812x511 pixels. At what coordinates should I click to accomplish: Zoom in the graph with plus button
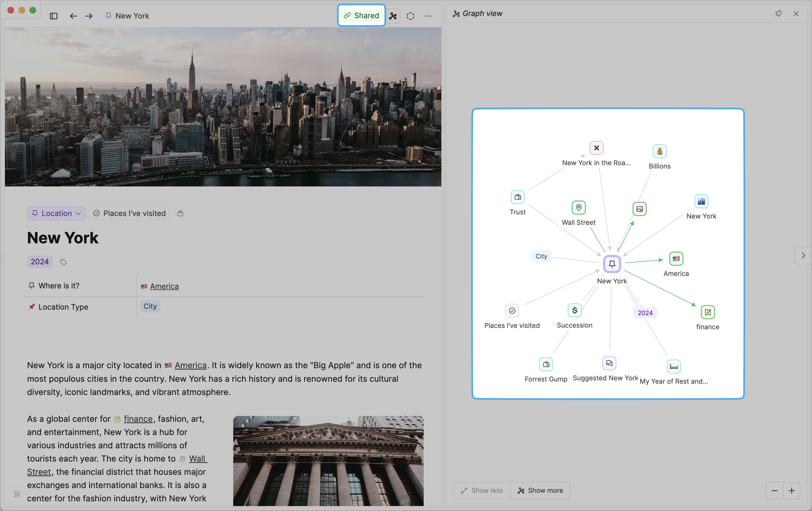(x=791, y=490)
